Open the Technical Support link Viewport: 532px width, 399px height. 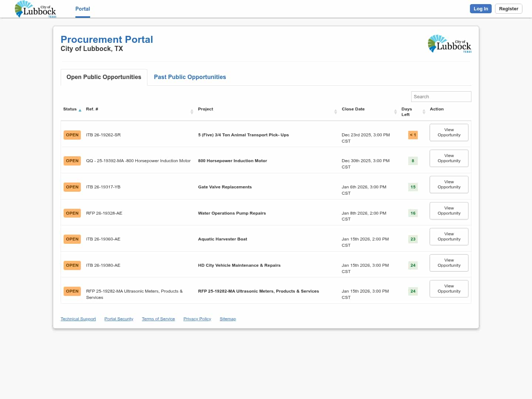[78, 319]
